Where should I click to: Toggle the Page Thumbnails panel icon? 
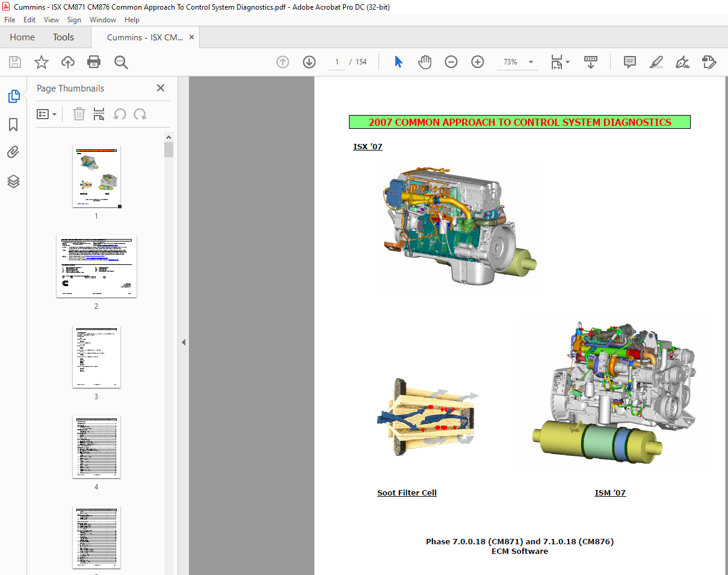click(x=13, y=96)
